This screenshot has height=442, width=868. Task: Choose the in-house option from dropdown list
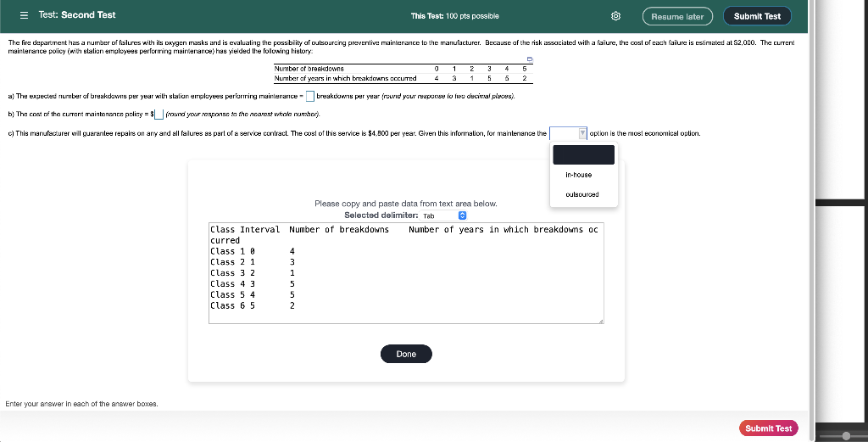point(578,175)
